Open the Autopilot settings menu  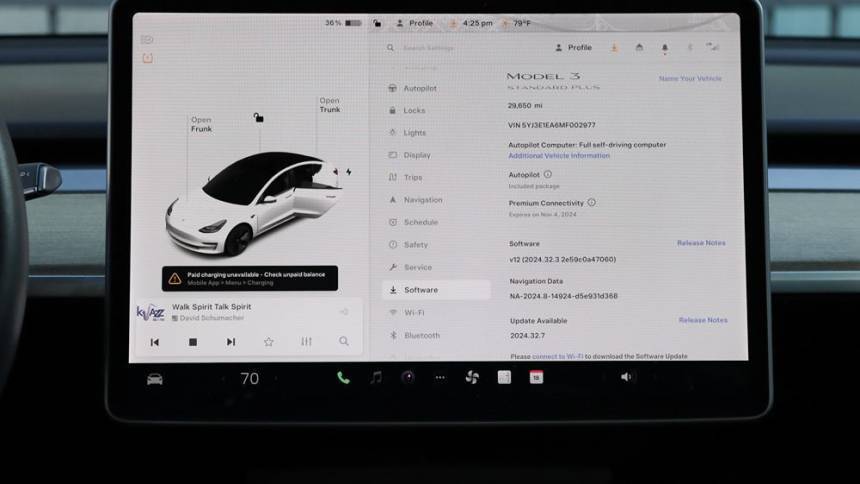(x=412, y=88)
